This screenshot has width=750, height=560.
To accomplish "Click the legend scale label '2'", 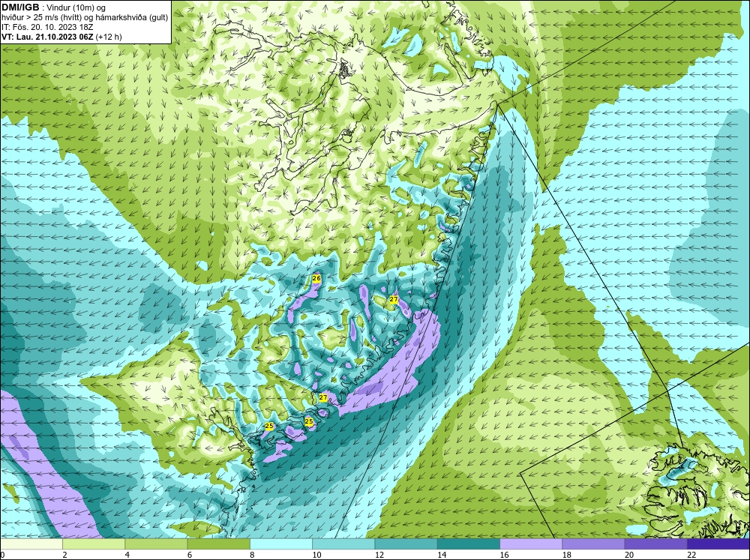I will click(x=64, y=555).
